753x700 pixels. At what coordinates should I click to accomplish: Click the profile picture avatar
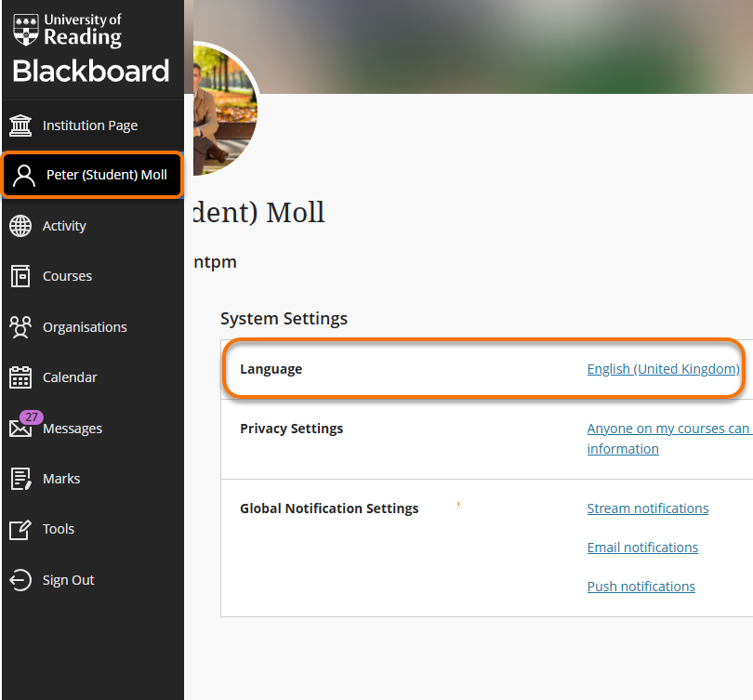223,112
